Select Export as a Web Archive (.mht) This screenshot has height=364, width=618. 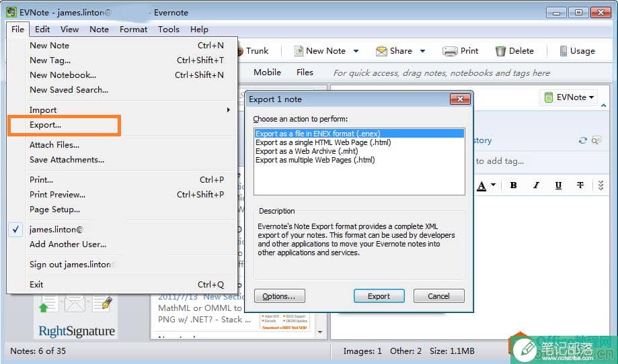359,151
